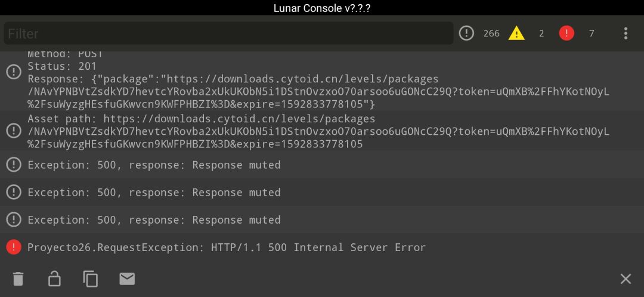Open the Response package JSON log entry

[322, 81]
